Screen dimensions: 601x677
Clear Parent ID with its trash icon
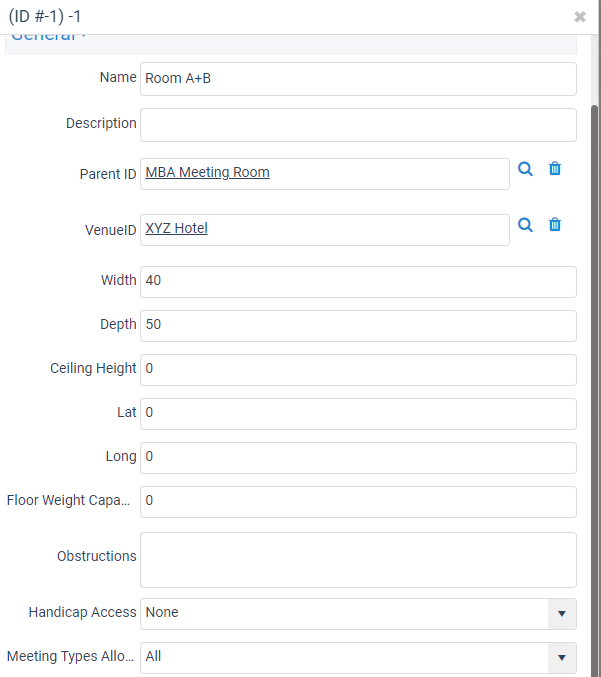(555, 168)
